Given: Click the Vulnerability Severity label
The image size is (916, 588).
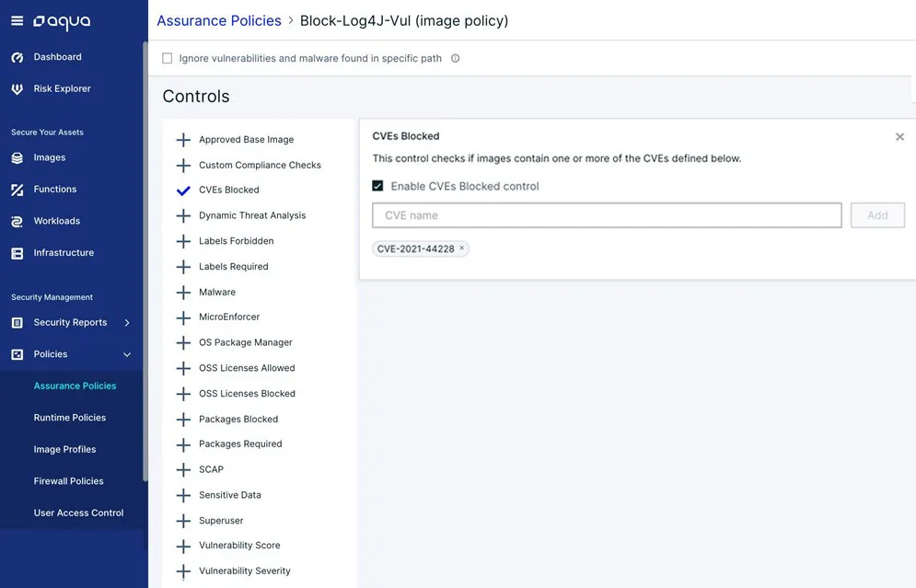Looking at the screenshot, I should (x=244, y=571).
